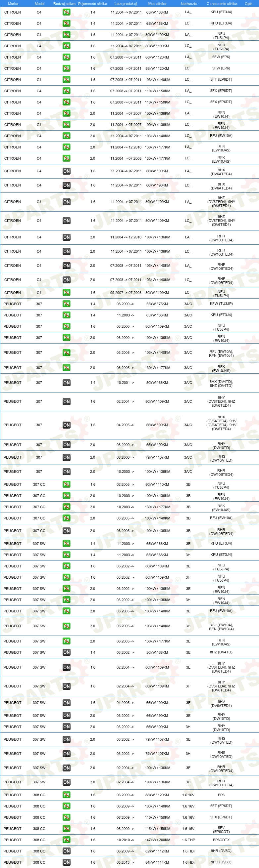Screen dimensions: 259x868
Task: Select diesel ON icon in 308 CC 9HR (DV6C) row
Action: tap(67, 851)
